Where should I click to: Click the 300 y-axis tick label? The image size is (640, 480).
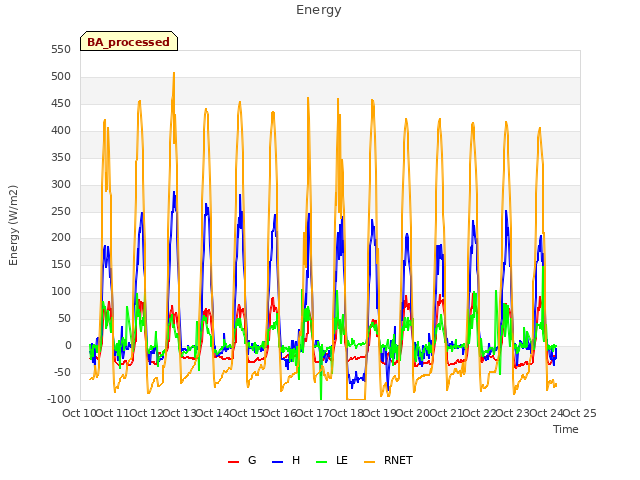tap(61, 184)
